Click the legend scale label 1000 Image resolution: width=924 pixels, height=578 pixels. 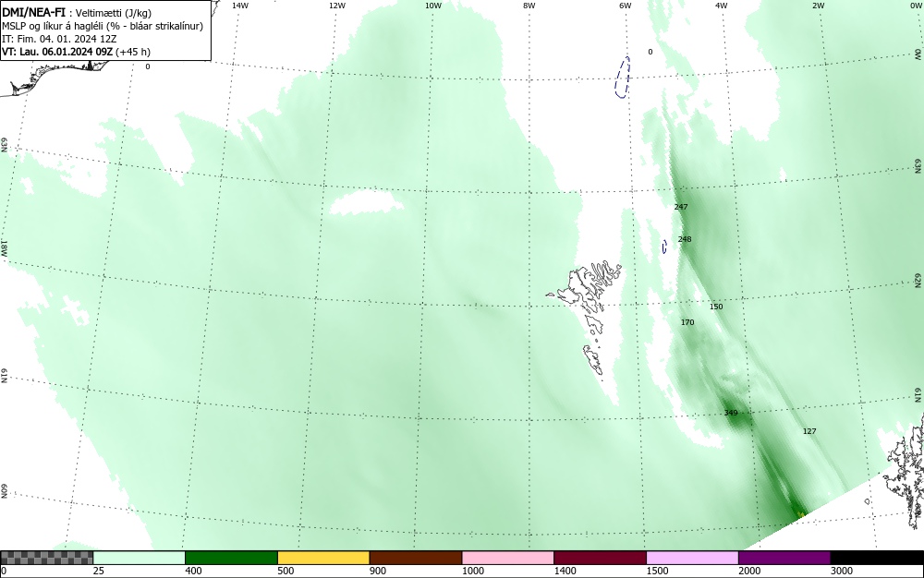(472, 571)
